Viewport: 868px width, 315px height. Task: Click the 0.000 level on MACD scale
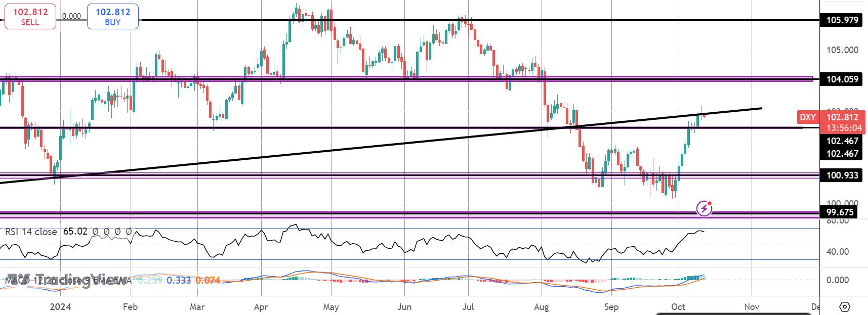839,280
